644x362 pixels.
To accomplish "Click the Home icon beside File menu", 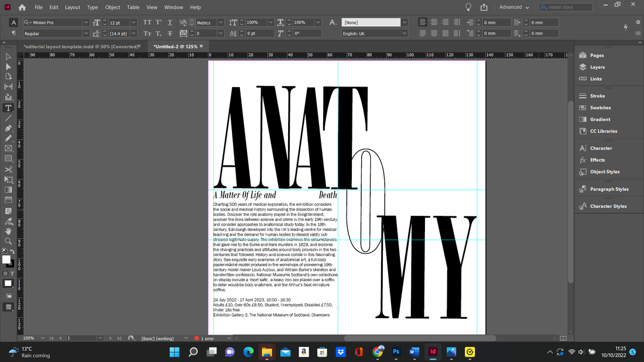I will (x=22, y=8).
